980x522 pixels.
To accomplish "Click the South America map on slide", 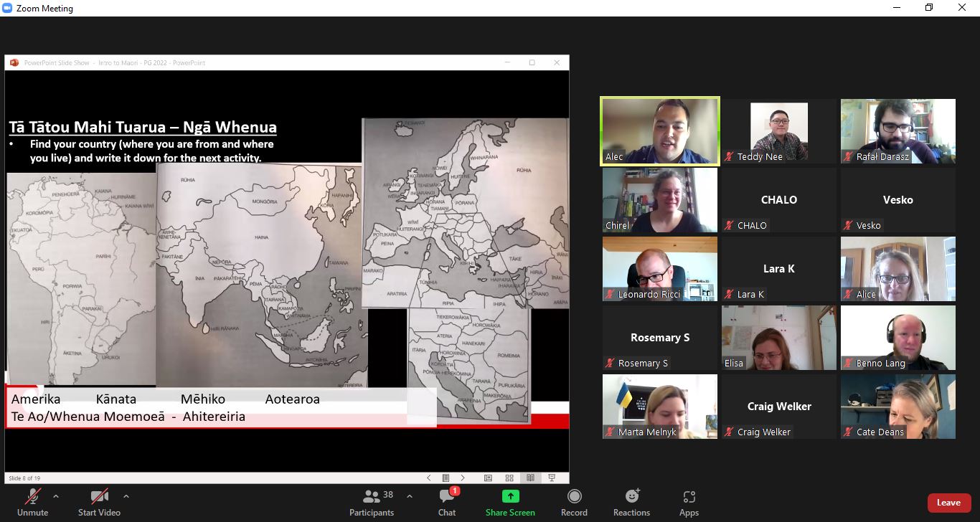I will point(81,278).
